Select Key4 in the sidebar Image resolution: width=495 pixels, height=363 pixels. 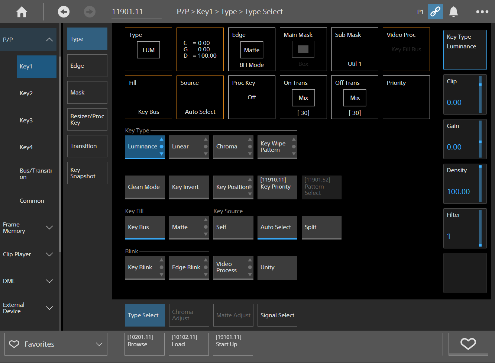pyautogui.click(x=37, y=147)
